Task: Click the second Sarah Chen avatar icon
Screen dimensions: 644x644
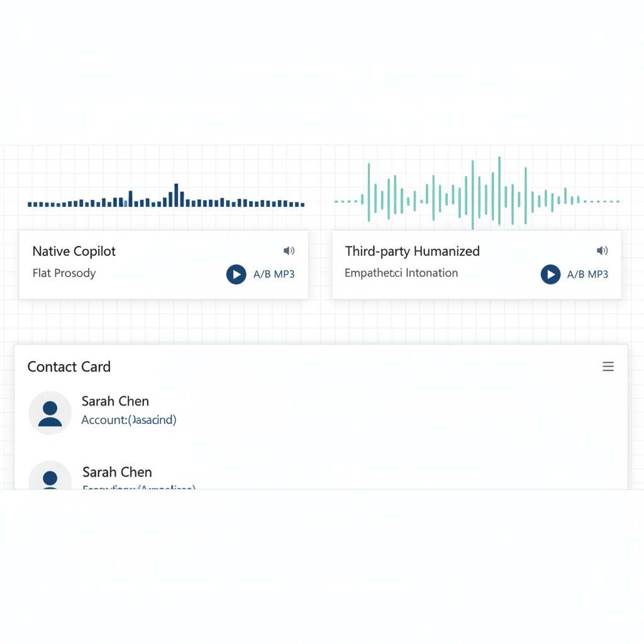Action: [x=50, y=475]
